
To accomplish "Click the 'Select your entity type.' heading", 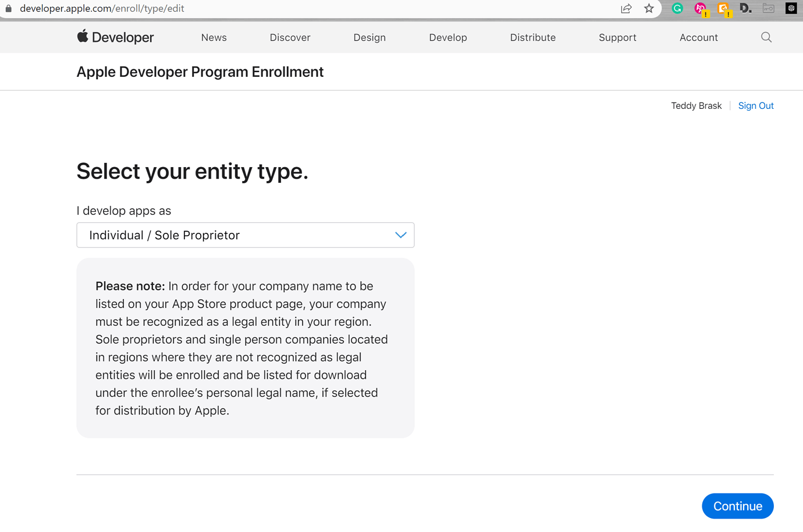I will 192,171.
